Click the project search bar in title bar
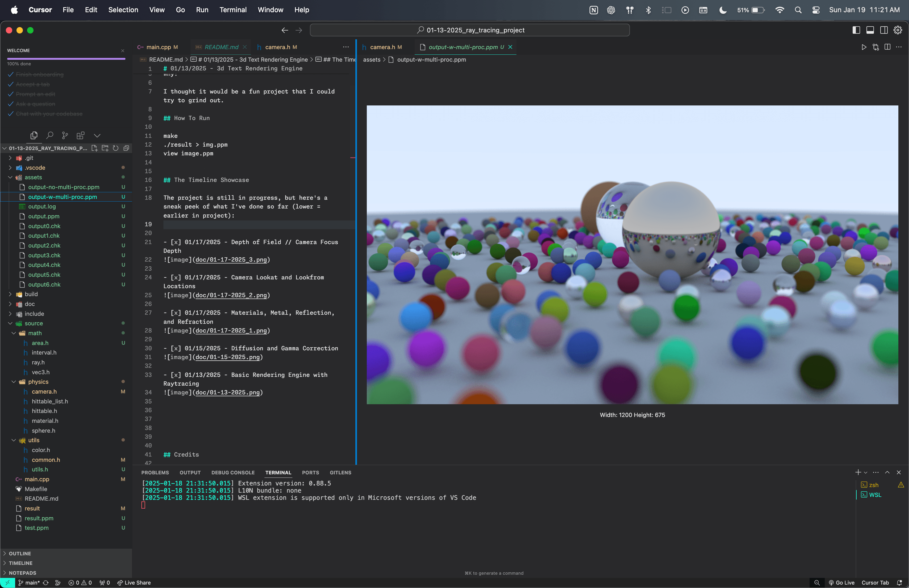 point(469,30)
